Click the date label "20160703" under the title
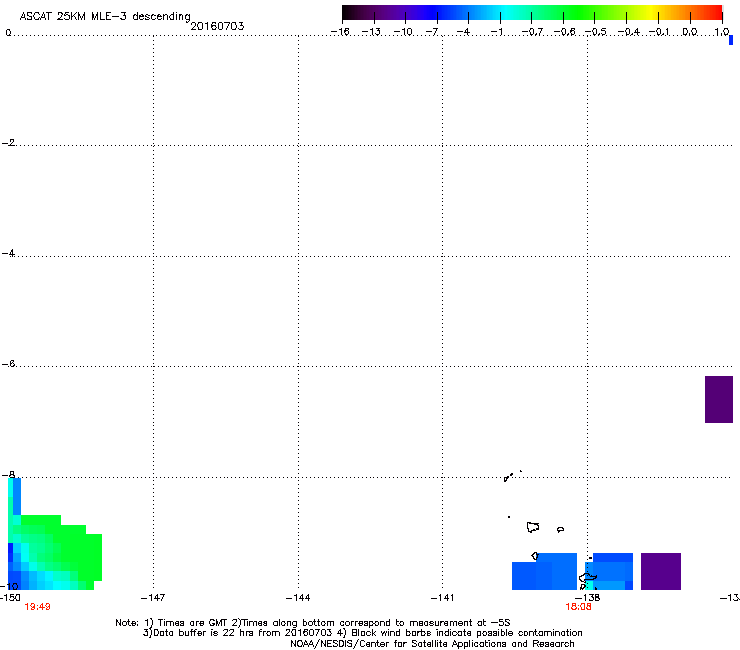 tap(217, 26)
